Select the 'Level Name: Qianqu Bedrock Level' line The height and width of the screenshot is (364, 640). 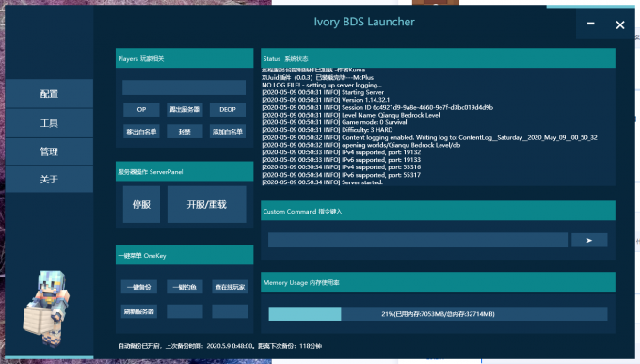coord(351,115)
